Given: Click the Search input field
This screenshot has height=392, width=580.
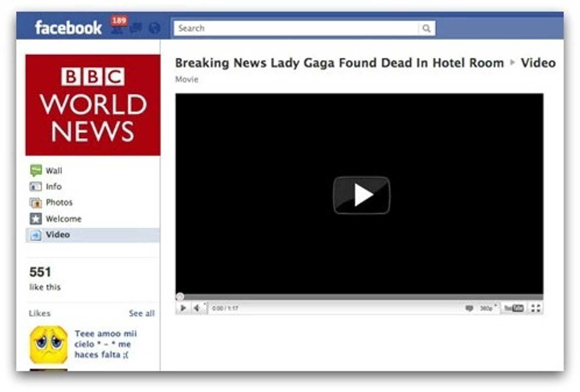Looking at the screenshot, I should click(296, 28).
